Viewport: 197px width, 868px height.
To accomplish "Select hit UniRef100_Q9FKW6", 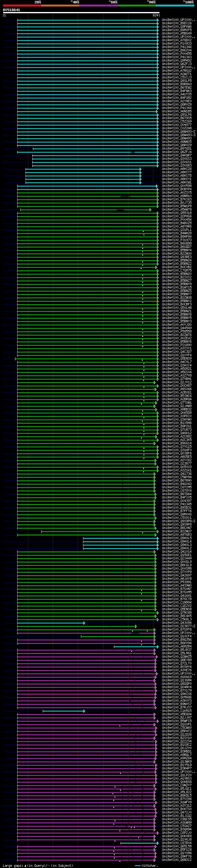I will pyautogui.click(x=177, y=26).
